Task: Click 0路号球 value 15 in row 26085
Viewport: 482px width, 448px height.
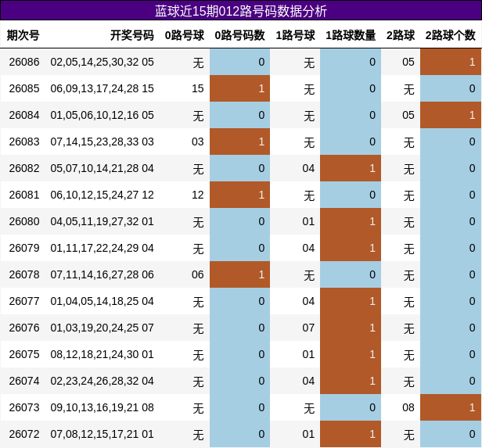Action: point(198,89)
